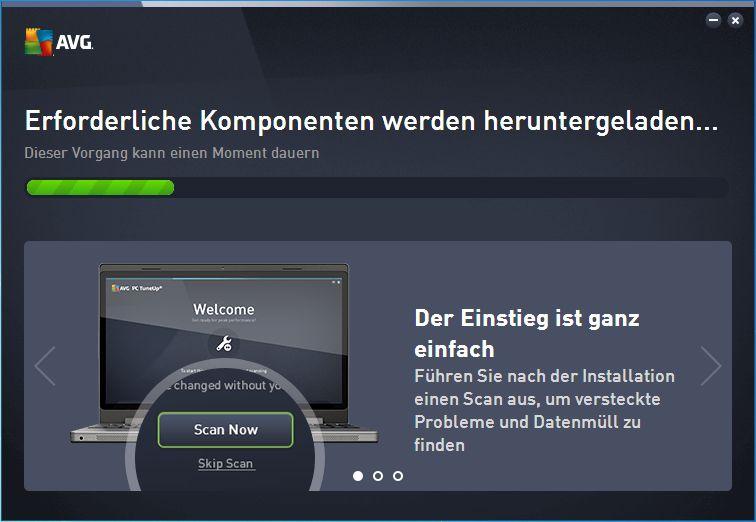The image size is (756, 522).
Task: Click text 'Dieser Vorgang kann einen Moment dauern'
Action: 172,153
